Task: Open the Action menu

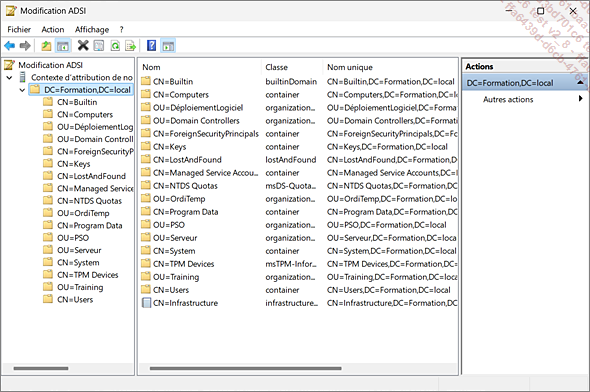Action: click(53, 29)
